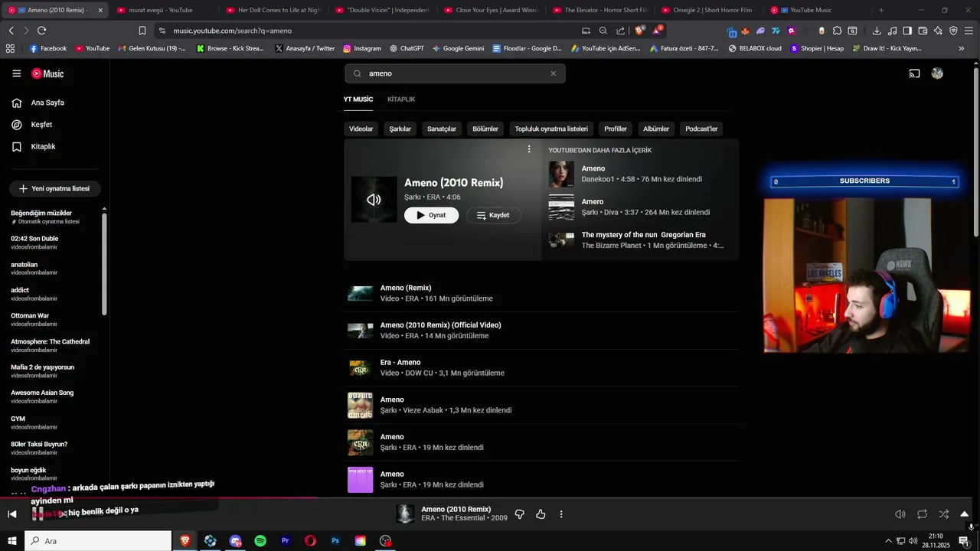Open the Facebook bookmark
The image size is (980, 551).
click(48, 48)
